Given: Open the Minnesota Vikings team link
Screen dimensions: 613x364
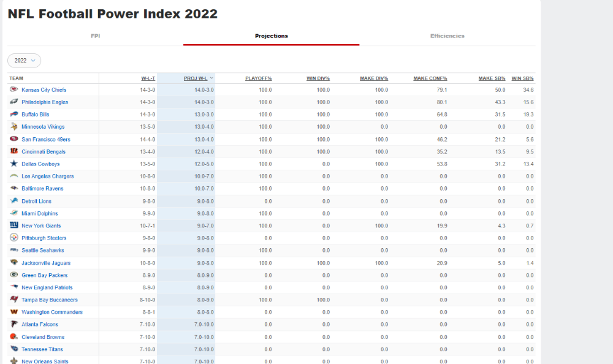Looking at the screenshot, I should pyautogui.click(x=43, y=127).
